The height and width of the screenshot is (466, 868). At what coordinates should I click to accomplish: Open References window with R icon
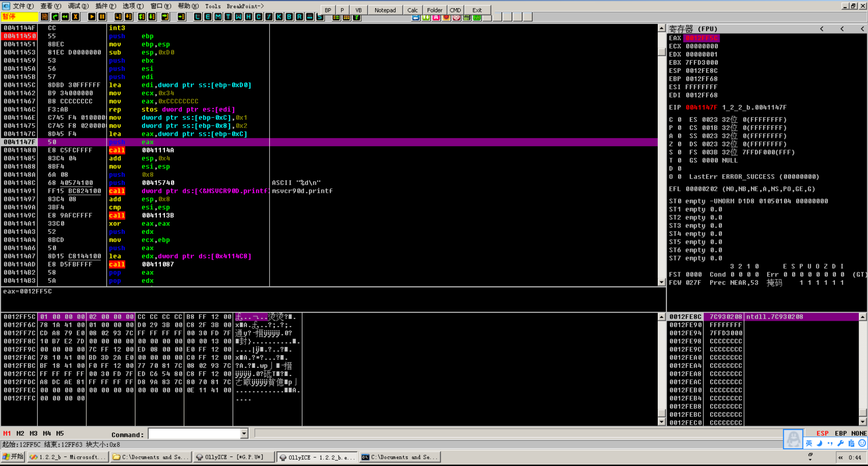[299, 17]
